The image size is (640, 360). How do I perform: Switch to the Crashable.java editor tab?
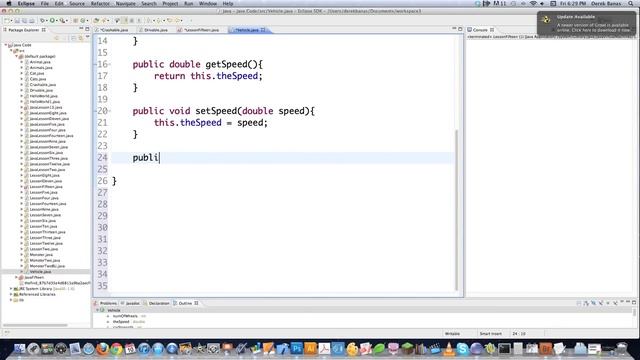114,30
